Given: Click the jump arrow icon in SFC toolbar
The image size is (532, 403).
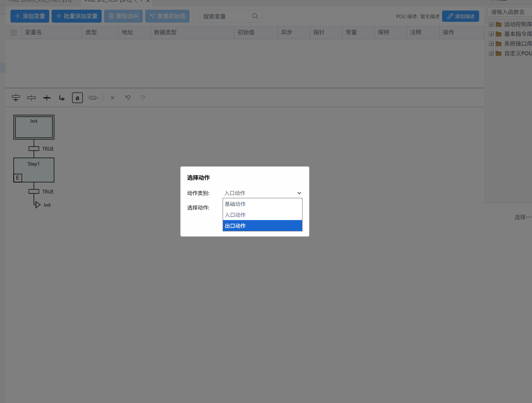Looking at the screenshot, I should click(62, 98).
